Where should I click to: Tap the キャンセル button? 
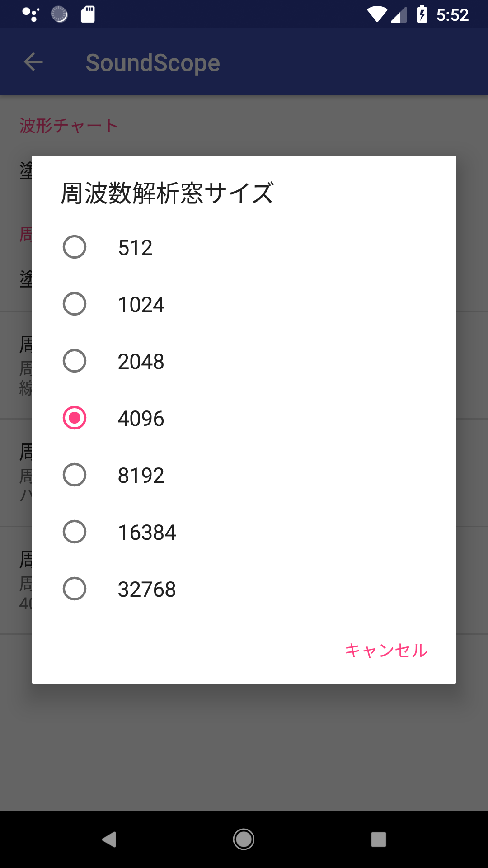coord(386,651)
